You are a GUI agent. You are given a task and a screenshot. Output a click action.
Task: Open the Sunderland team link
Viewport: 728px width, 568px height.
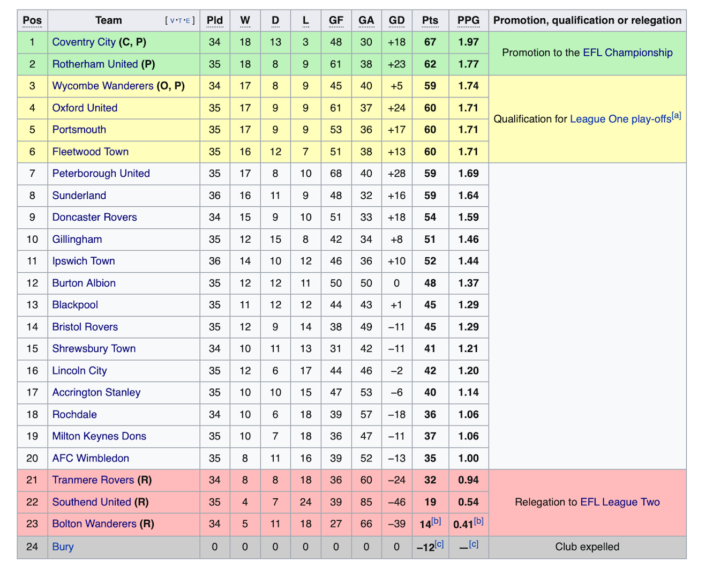[79, 196]
